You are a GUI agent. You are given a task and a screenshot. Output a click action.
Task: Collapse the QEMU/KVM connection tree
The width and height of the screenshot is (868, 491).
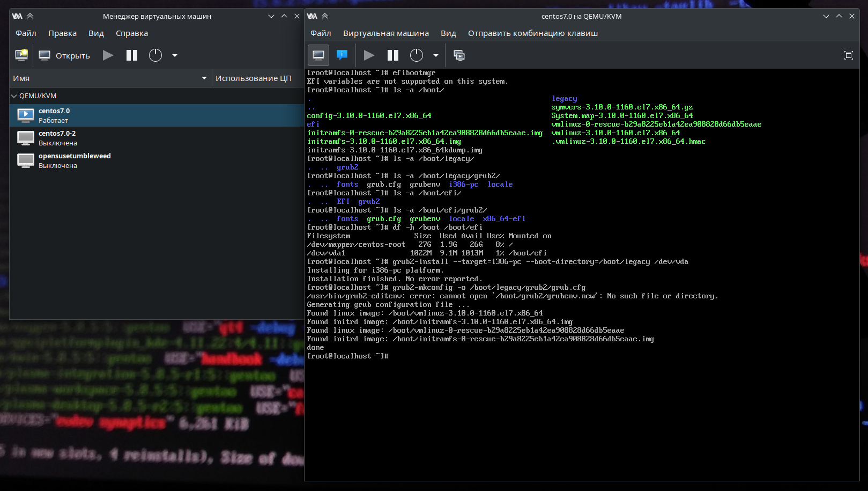click(14, 96)
